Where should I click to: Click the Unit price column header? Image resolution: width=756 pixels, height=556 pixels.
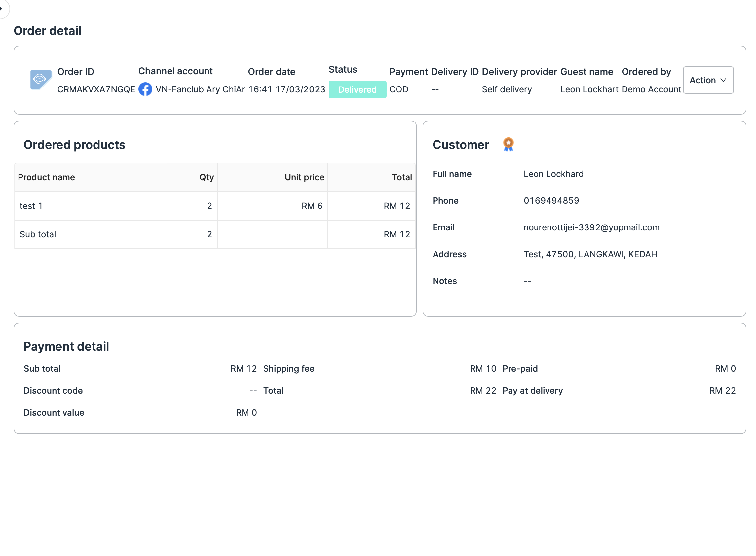coord(304,177)
